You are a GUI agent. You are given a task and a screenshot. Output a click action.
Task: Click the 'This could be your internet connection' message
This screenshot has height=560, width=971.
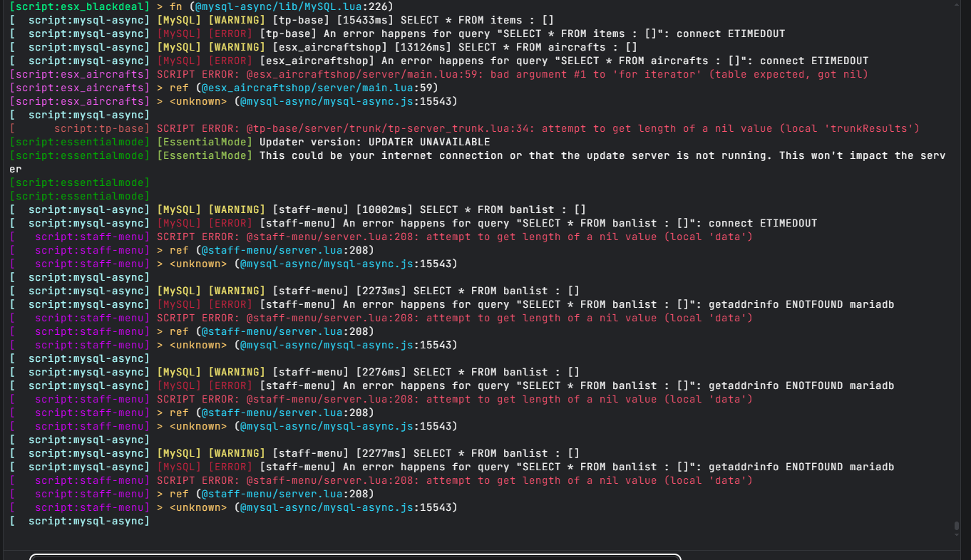click(478, 162)
